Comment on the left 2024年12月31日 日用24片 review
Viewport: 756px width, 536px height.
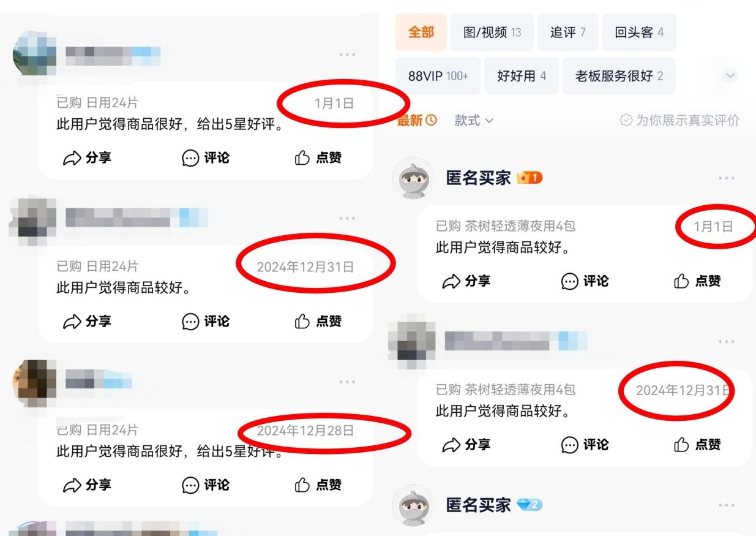[206, 322]
